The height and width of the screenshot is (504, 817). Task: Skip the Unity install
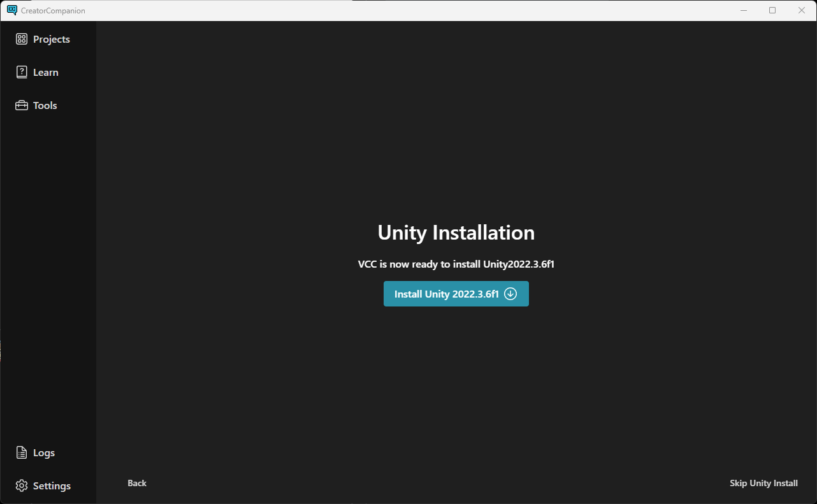click(x=763, y=483)
